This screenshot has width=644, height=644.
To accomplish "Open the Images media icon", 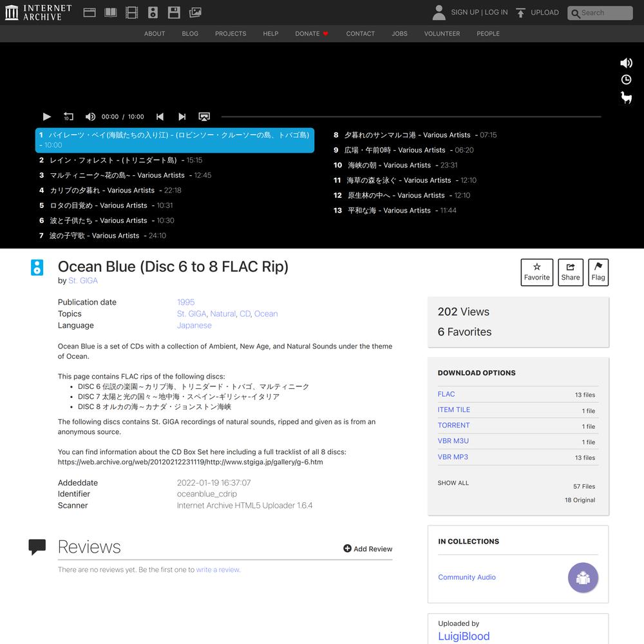I will click(x=195, y=12).
